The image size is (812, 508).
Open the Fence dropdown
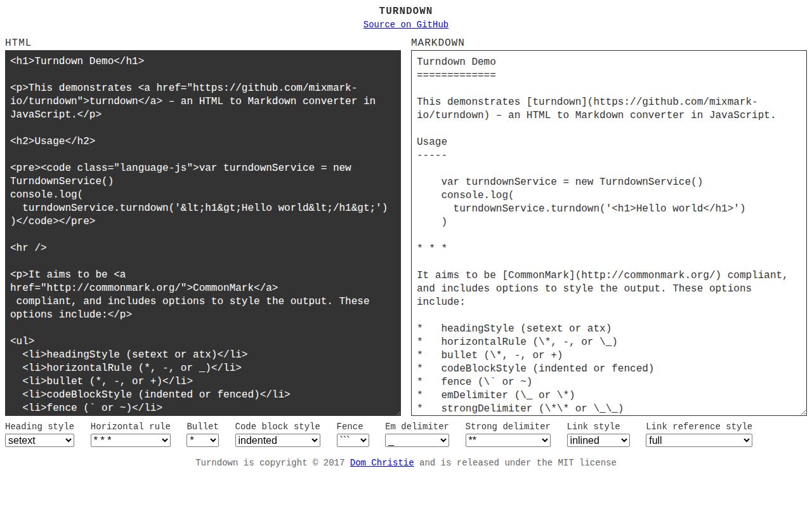click(353, 440)
